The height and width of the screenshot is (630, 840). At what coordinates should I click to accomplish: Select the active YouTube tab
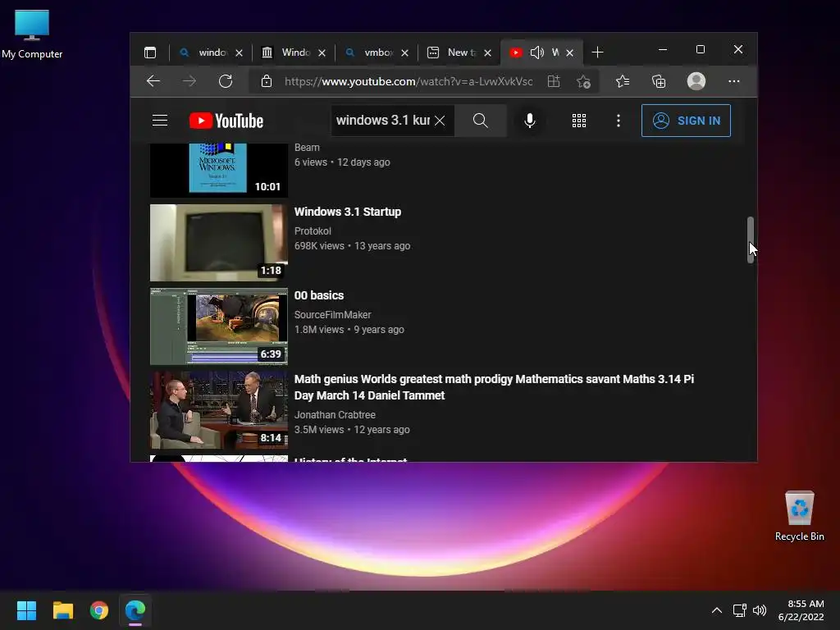(x=540, y=52)
